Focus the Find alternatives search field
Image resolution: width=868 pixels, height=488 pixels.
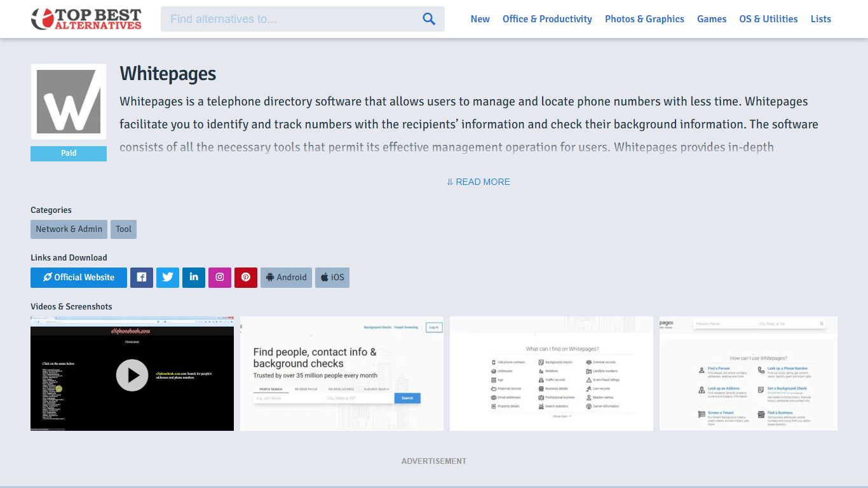(x=302, y=19)
